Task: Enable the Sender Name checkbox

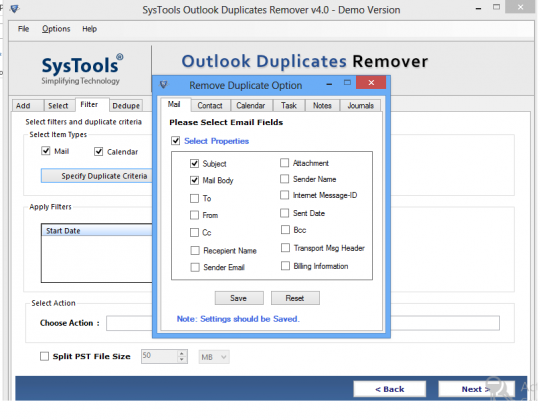Action: click(x=284, y=179)
